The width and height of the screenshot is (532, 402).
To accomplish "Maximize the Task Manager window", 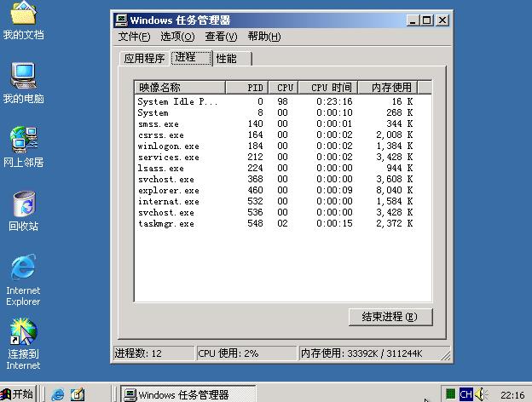I will 426,20.
